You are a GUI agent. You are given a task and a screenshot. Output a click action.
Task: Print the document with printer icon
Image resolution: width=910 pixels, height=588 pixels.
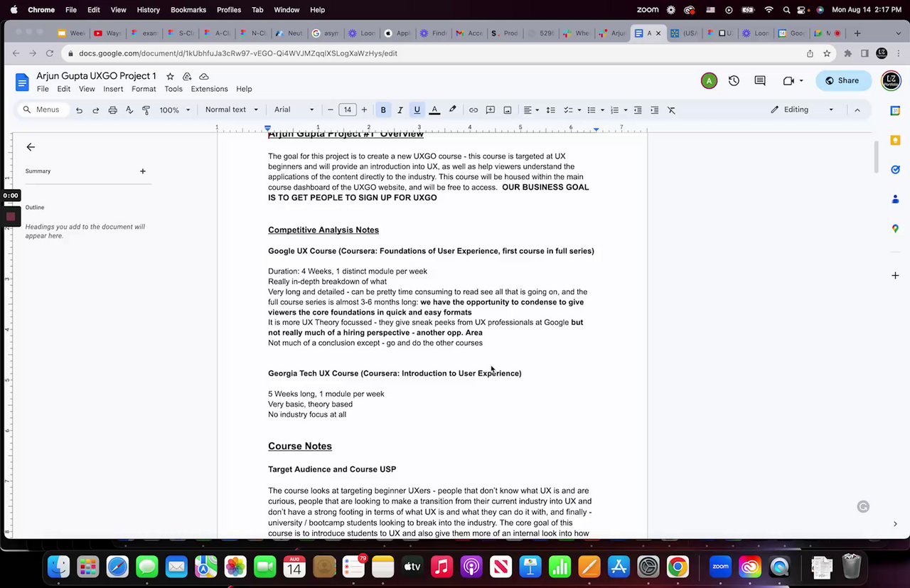coord(112,110)
